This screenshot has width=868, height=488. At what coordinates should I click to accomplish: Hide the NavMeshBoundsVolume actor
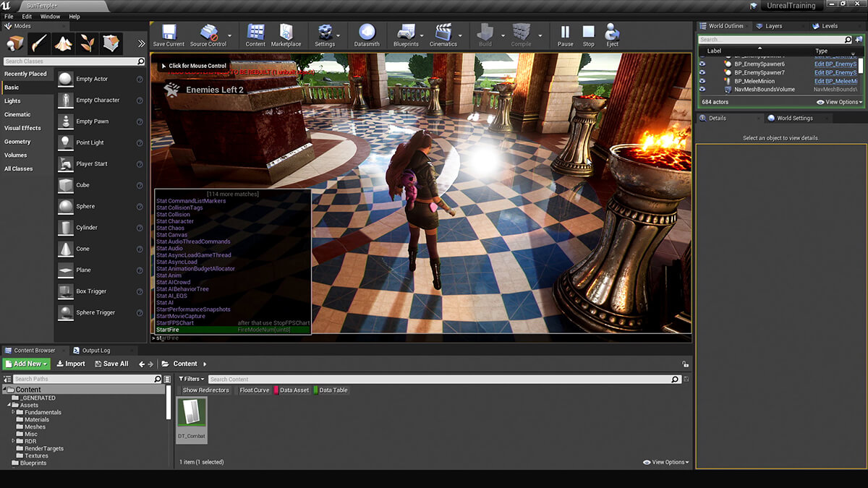click(x=702, y=89)
